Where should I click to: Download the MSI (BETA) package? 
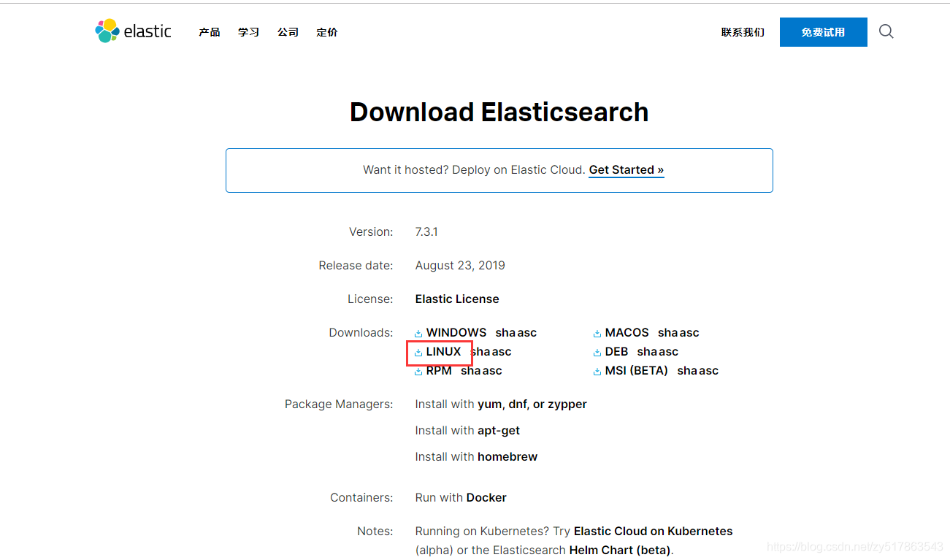637,370
